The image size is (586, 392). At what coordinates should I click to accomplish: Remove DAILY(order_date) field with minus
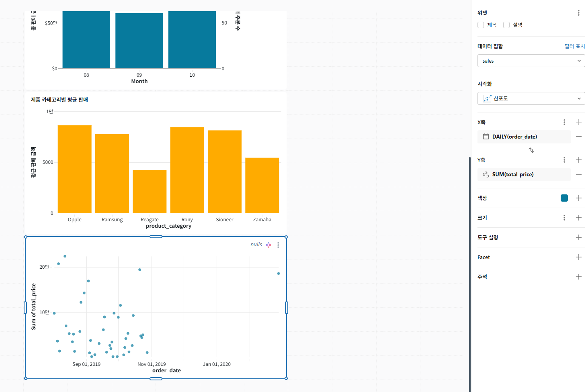[x=579, y=137]
